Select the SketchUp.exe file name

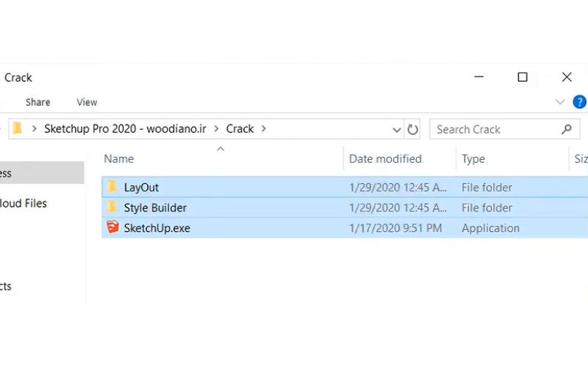click(157, 228)
